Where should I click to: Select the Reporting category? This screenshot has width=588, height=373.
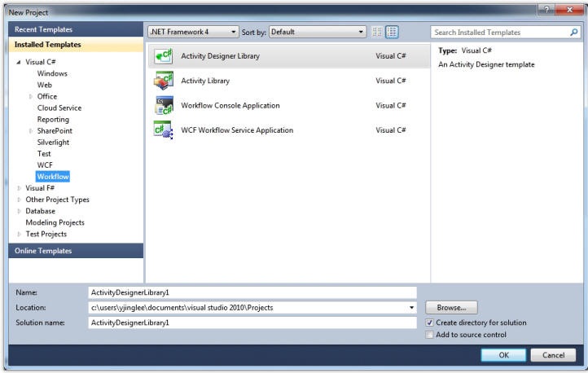click(53, 120)
